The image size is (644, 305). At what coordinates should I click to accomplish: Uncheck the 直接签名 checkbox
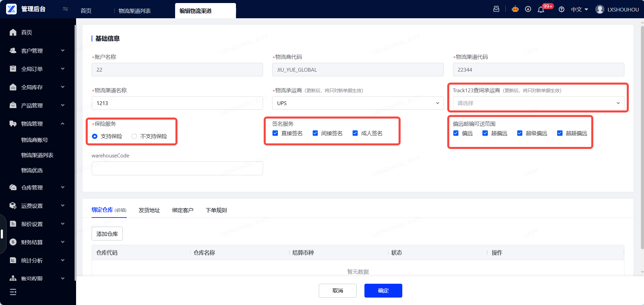[x=275, y=133]
